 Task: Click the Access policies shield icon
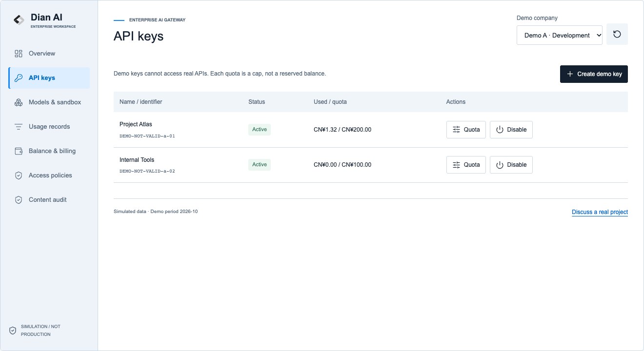19,175
